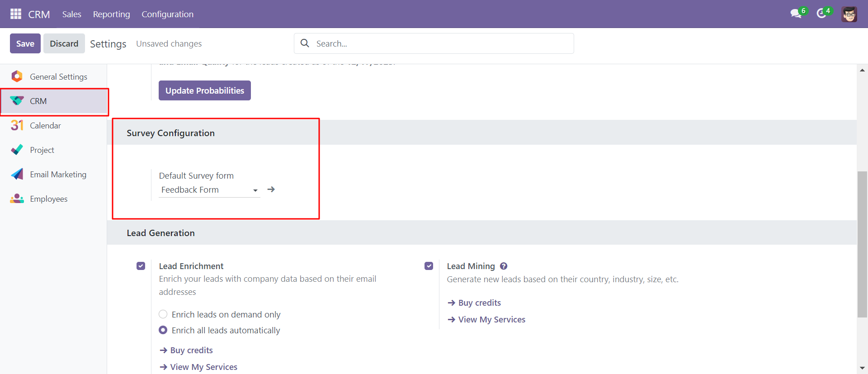Switch to Email Marketing settings tab

[x=53, y=174]
